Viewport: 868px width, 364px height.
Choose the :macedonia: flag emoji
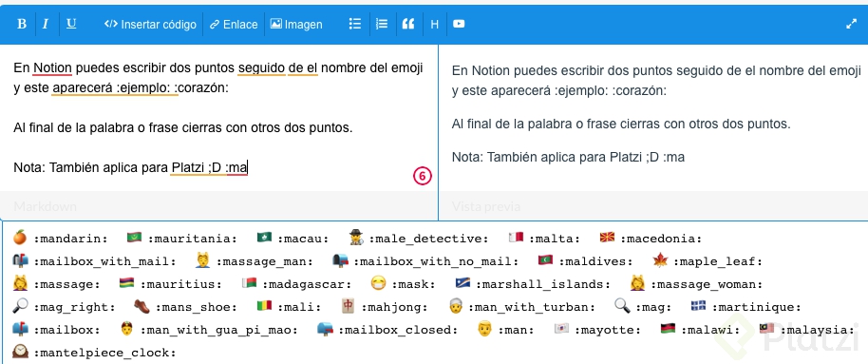click(x=651, y=239)
